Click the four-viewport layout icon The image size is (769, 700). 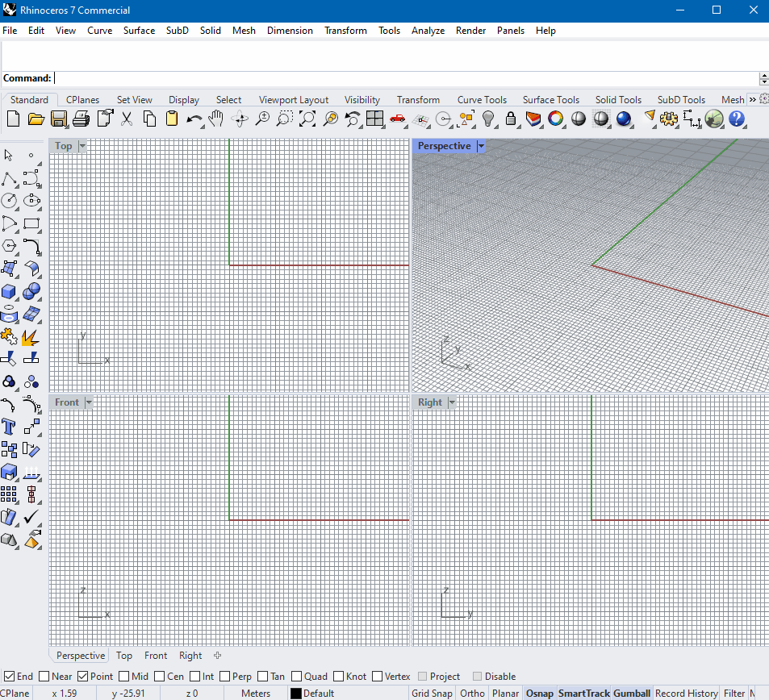coord(375,119)
